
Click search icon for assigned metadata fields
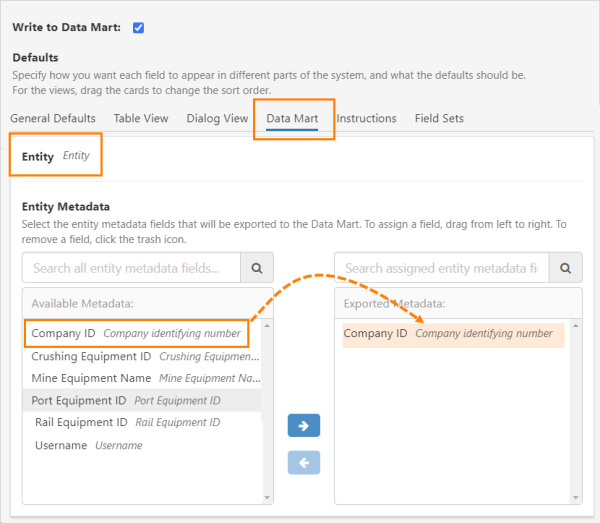(x=567, y=268)
